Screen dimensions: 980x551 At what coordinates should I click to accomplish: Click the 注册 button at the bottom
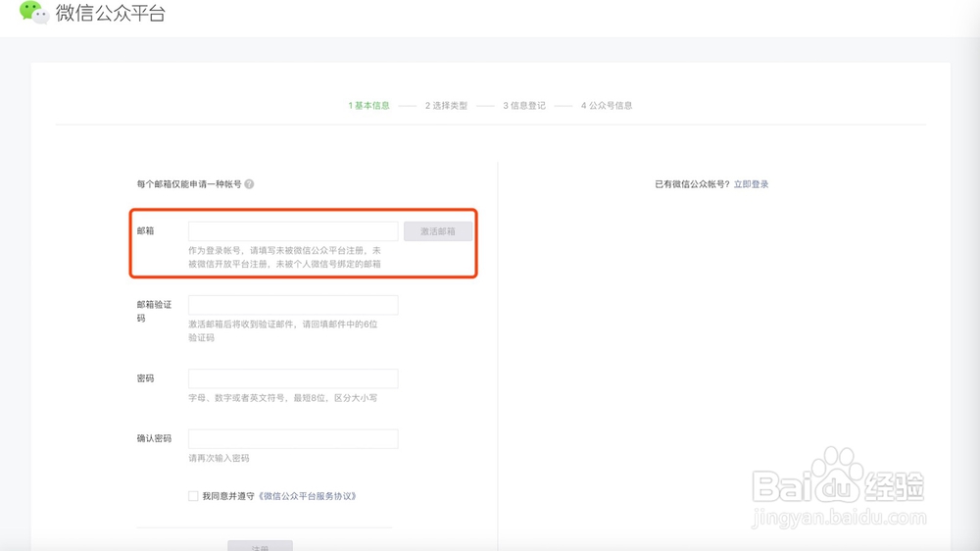point(260,546)
